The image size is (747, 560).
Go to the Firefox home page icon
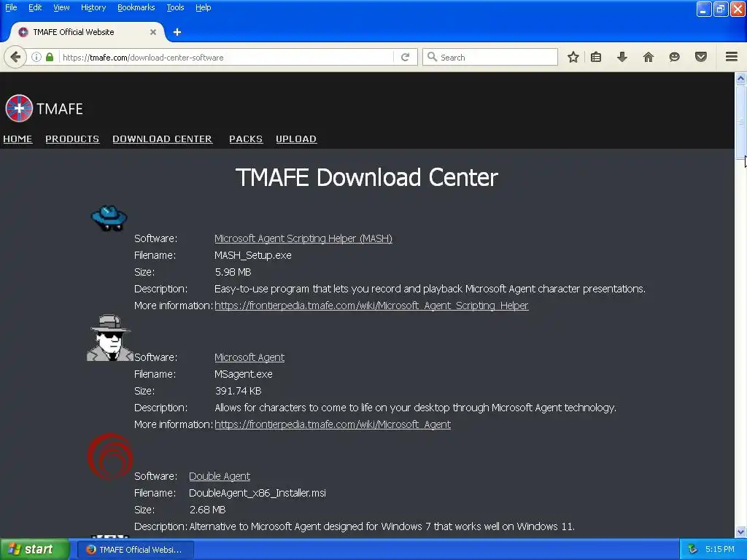649,57
